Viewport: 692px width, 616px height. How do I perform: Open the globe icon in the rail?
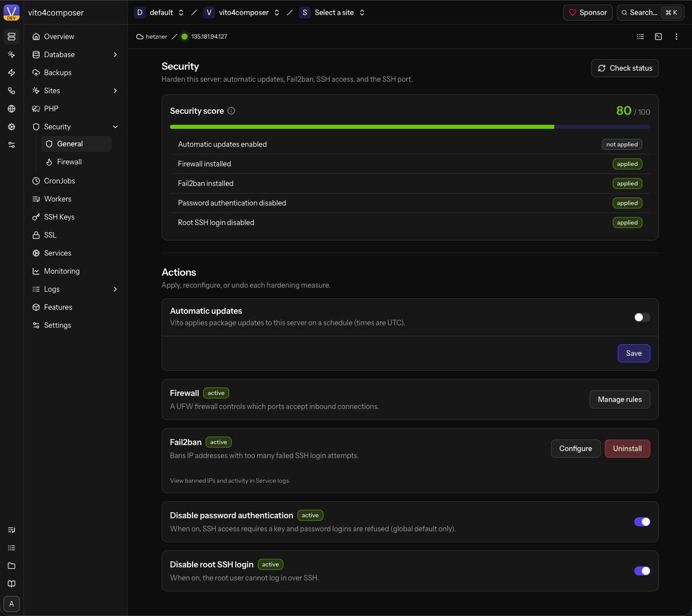coord(12,109)
